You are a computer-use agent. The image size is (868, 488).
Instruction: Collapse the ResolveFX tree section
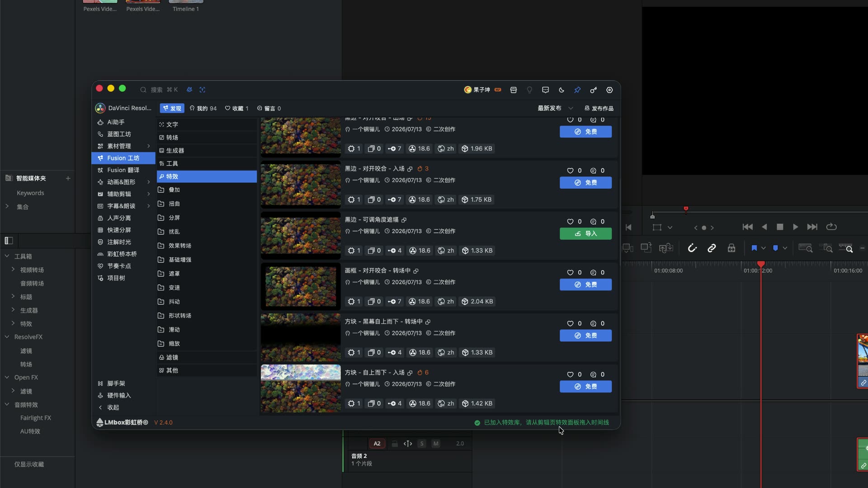[x=7, y=337]
